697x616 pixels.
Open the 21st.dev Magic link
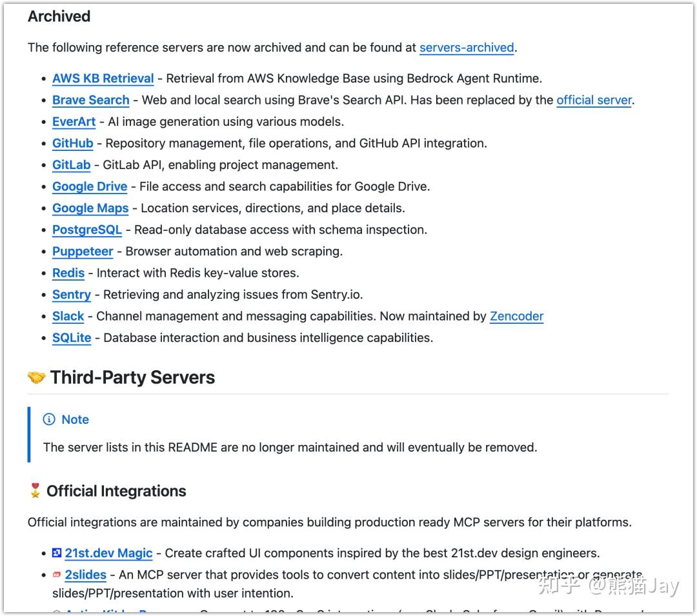(108, 553)
